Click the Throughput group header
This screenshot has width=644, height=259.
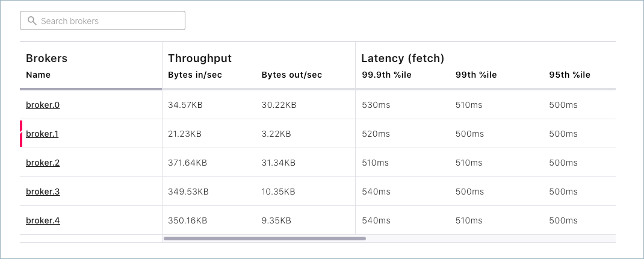200,58
